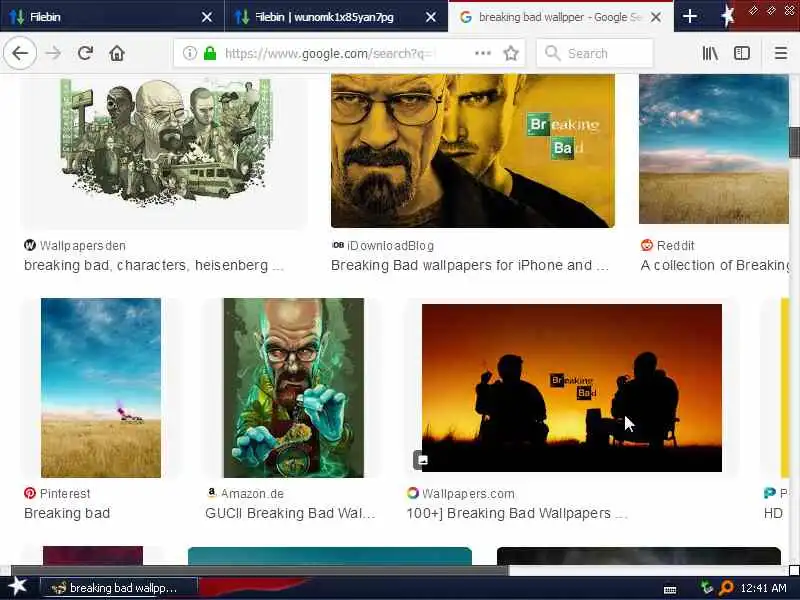This screenshot has height=600, width=800.
Task: Click the horizontal scrollbar thumb at bottom
Action: pyautogui.click(x=259, y=570)
